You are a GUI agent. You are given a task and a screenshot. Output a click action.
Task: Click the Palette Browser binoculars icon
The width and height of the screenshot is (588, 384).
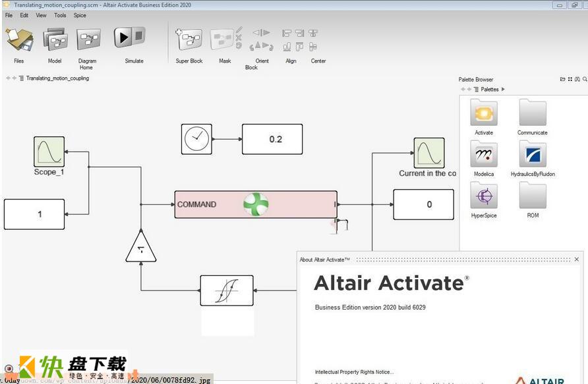pyautogui.click(x=577, y=79)
